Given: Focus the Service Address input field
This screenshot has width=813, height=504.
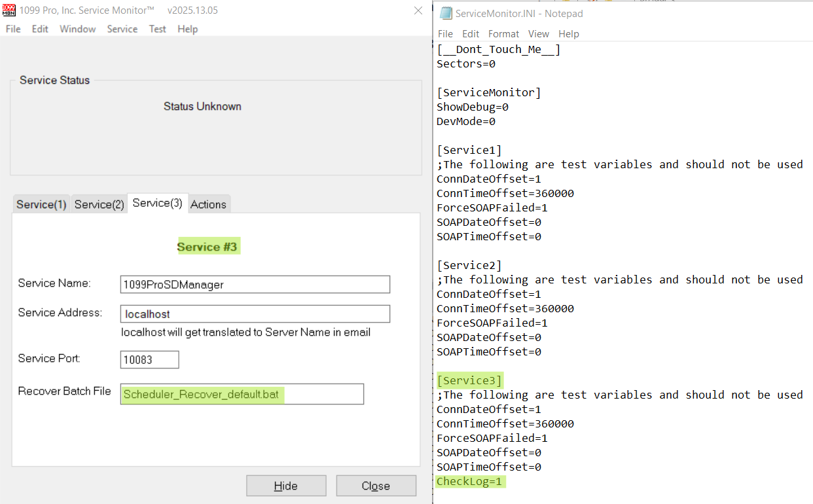Looking at the screenshot, I should [255, 314].
